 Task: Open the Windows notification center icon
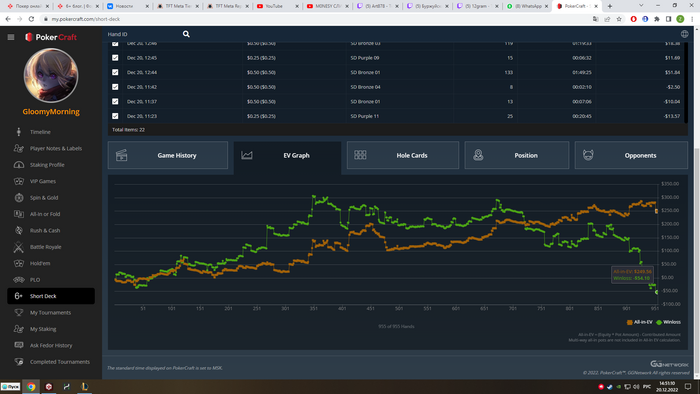[688, 386]
